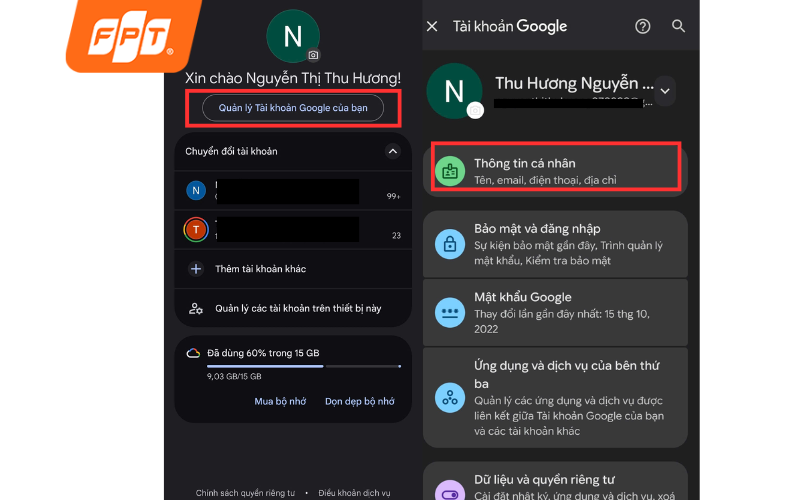This screenshot has width=800, height=500.
Task: Tap the camera badge on the right avatar
Action: coord(475,110)
